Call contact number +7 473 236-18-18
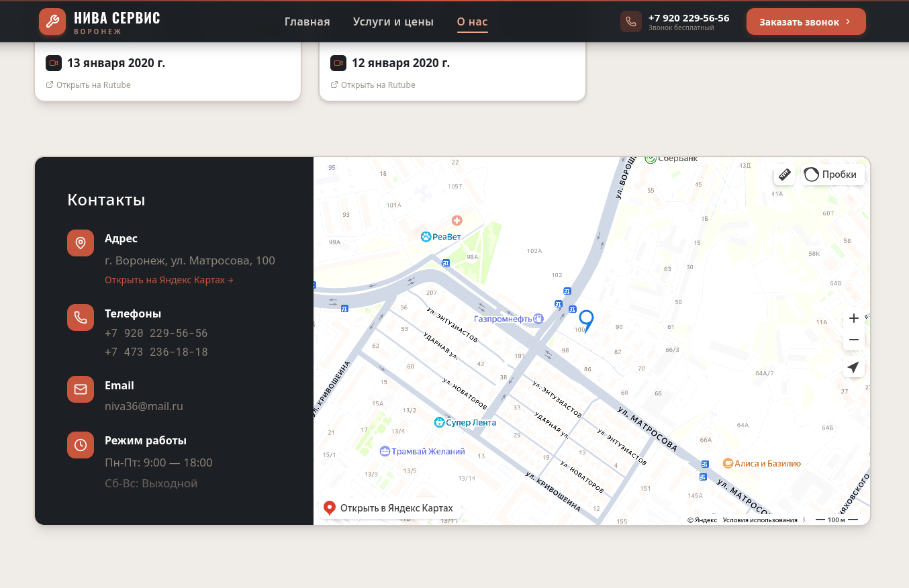 tap(156, 352)
